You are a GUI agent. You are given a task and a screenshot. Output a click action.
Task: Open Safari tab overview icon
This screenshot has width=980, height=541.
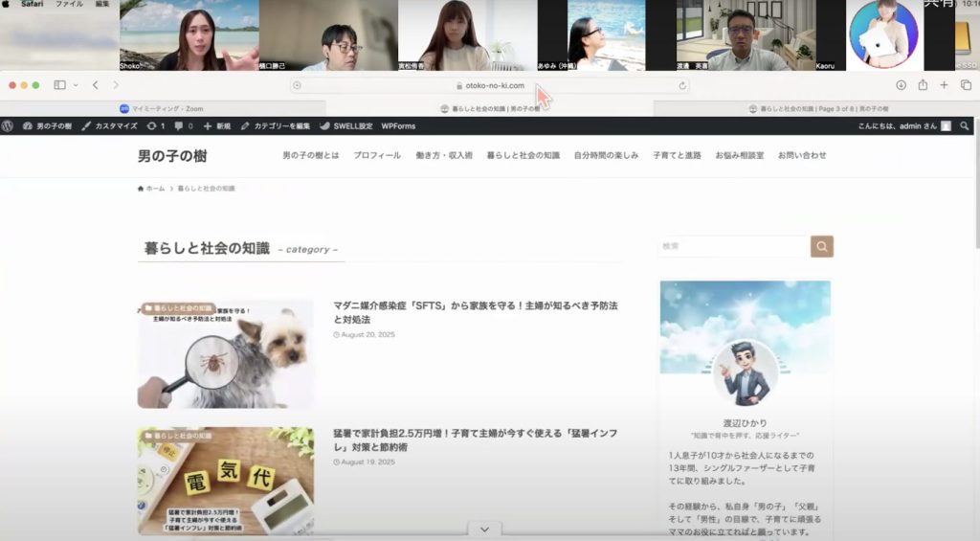(965, 85)
